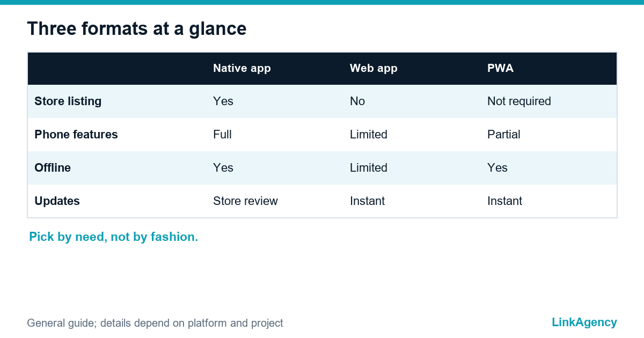Click the slide title "Three formats at a glance"
Viewport: 644px width, 338px height.
pos(137,28)
